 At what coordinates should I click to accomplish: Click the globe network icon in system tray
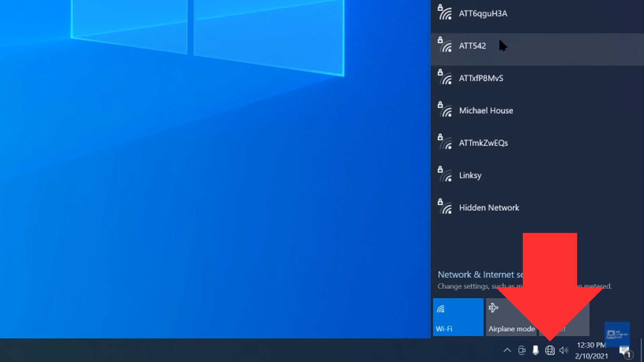click(550, 350)
